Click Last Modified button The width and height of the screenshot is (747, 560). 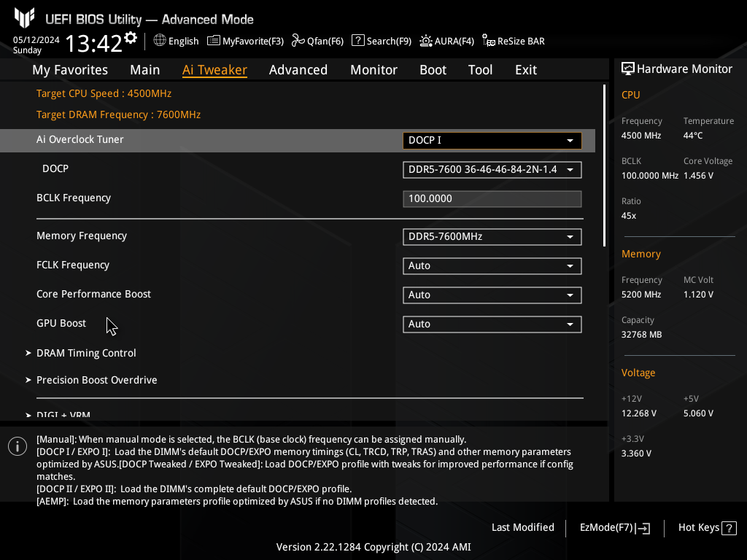[x=522, y=527]
